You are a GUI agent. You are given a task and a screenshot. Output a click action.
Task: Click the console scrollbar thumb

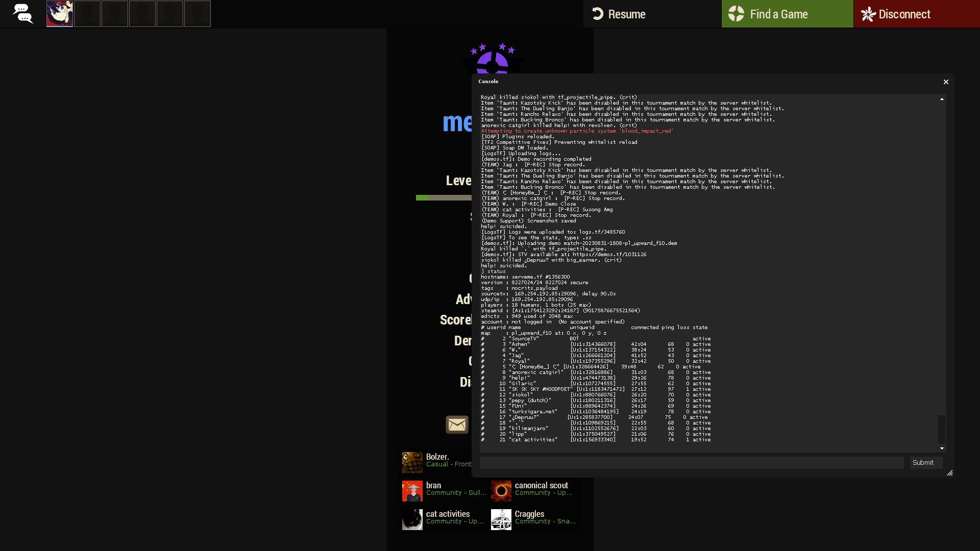pos(942,429)
